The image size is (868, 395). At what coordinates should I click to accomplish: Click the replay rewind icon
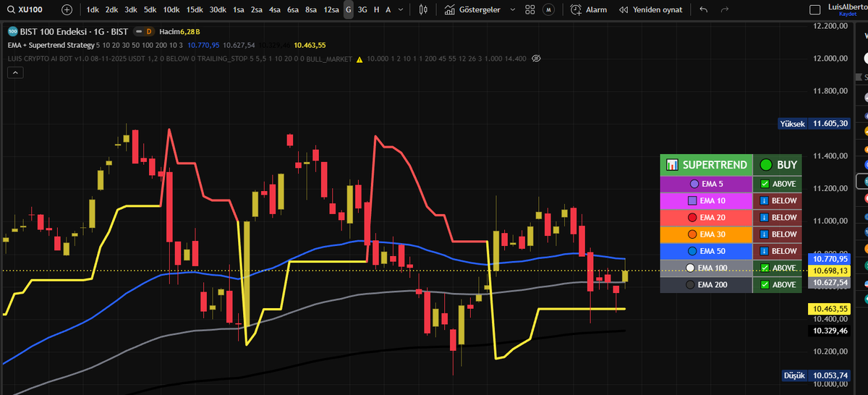[624, 10]
